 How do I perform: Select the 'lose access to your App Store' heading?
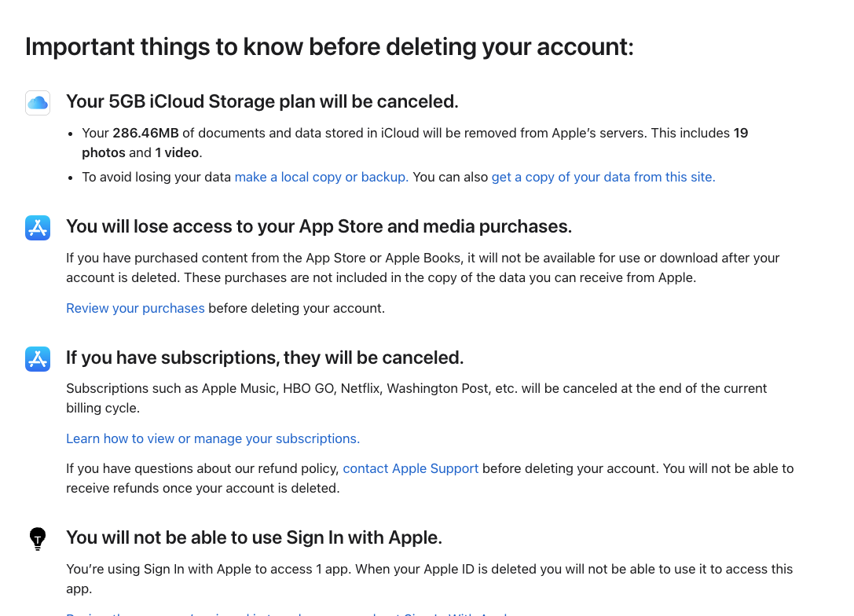click(x=319, y=226)
